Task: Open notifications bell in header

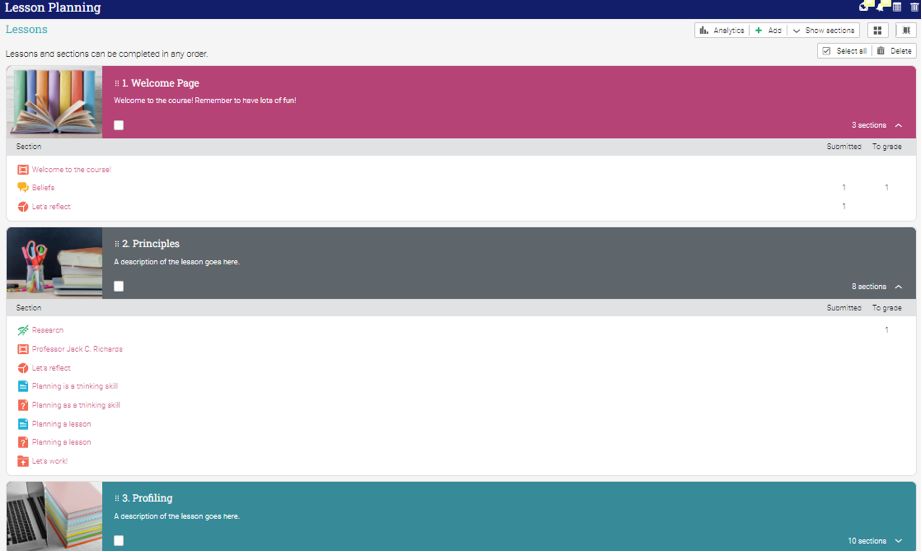Action: [882, 6]
